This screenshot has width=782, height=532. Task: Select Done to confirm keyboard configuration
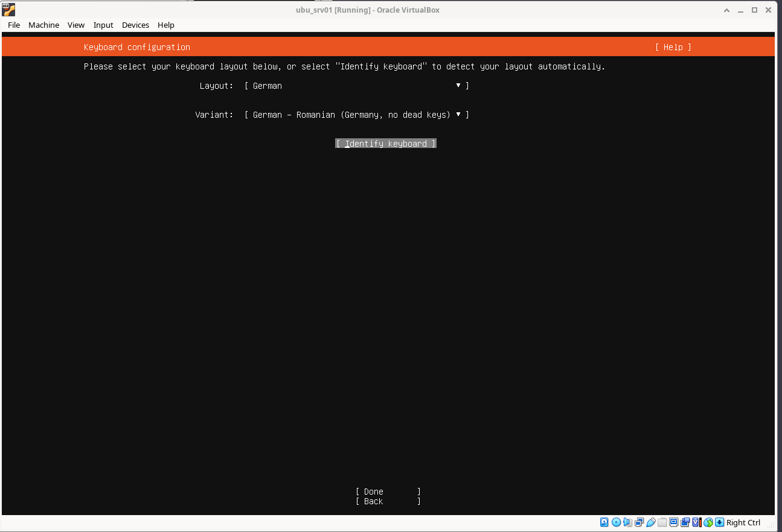point(388,492)
